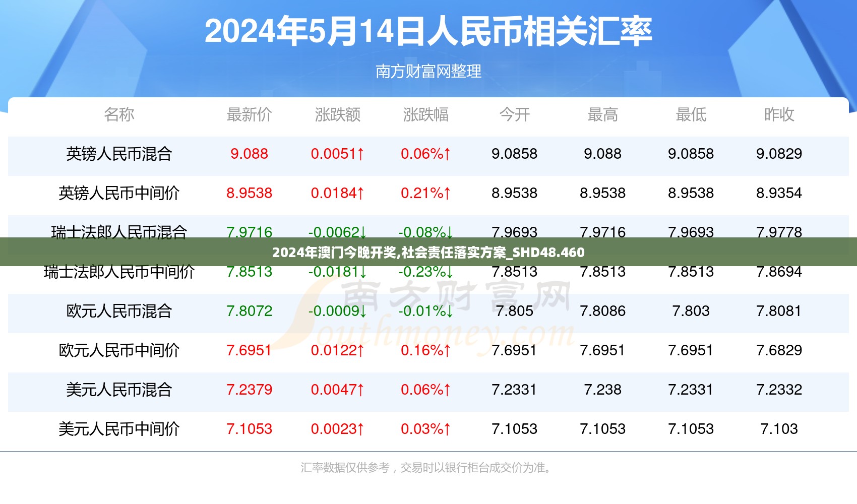Click the change value "0.0184↑"
Image resolution: width=857 pixels, height=504 pixels.
(x=338, y=193)
